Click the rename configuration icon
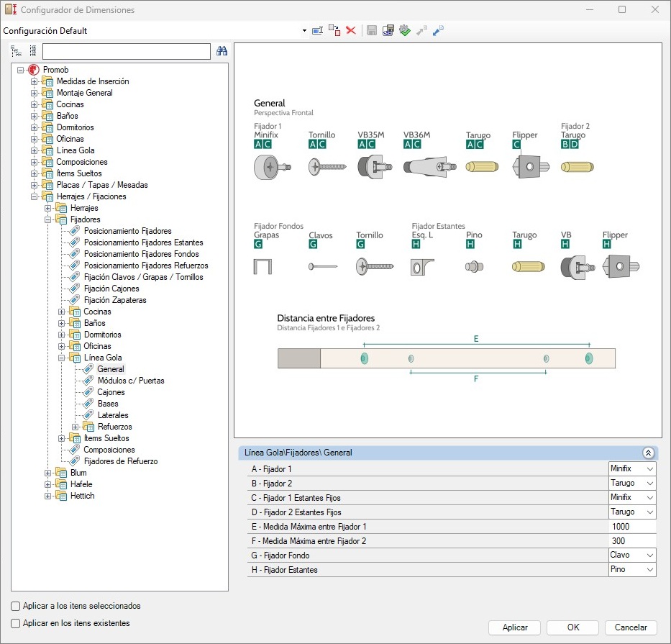This screenshot has height=644, width=671. coord(317,31)
